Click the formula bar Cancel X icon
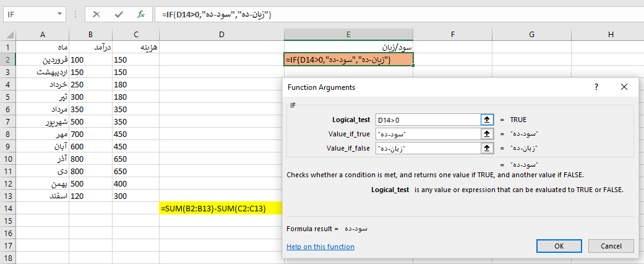The image size is (644, 264). [x=97, y=14]
